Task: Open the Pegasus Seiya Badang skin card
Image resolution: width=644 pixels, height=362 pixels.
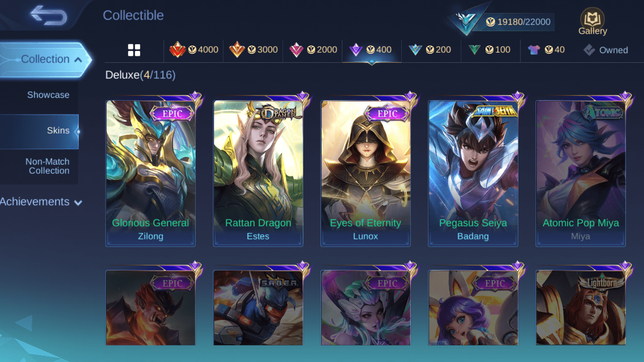Action: 473,173
